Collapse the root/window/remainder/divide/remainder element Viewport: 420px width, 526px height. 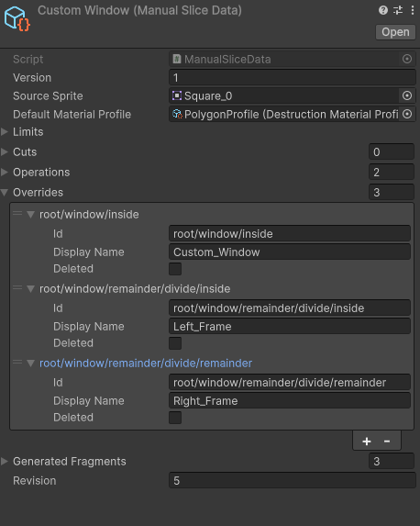[x=30, y=364]
